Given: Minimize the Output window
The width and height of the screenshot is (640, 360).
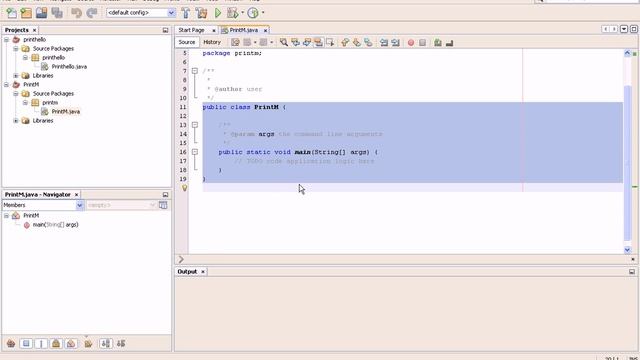Looking at the screenshot, I should coord(632,271).
